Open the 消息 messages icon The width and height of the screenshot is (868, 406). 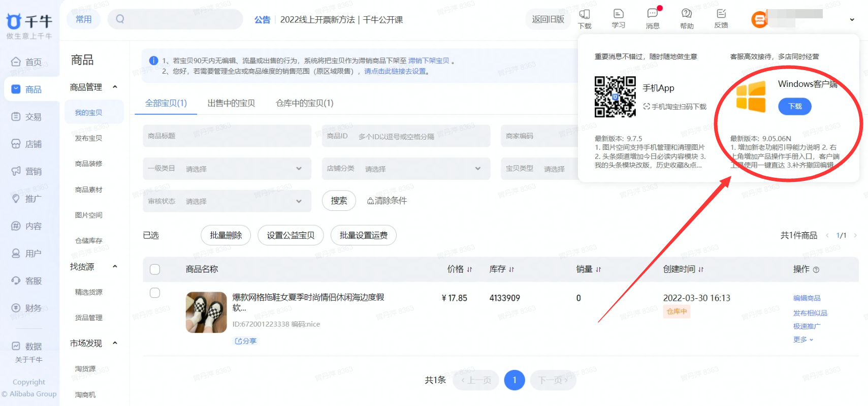click(653, 14)
